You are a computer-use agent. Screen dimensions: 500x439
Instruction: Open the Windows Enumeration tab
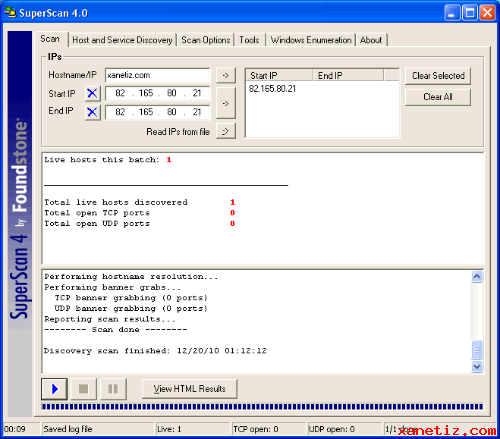[x=311, y=40]
